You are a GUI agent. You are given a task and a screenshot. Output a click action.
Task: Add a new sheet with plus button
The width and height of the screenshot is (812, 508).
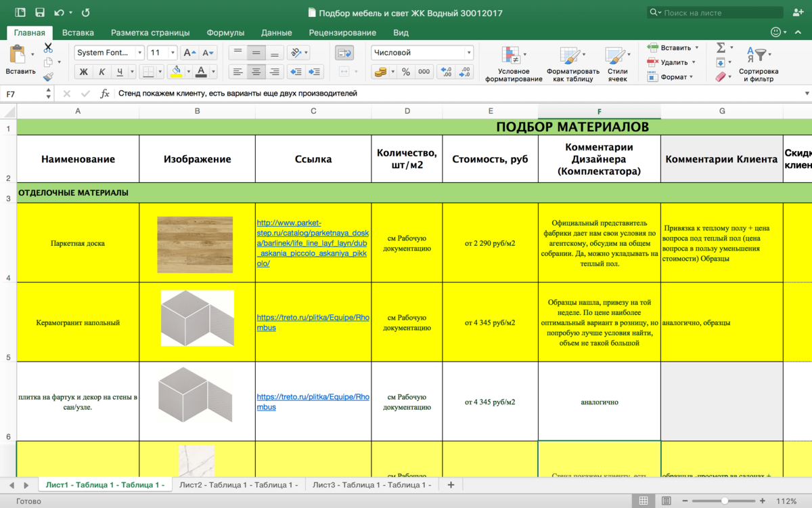click(451, 485)
